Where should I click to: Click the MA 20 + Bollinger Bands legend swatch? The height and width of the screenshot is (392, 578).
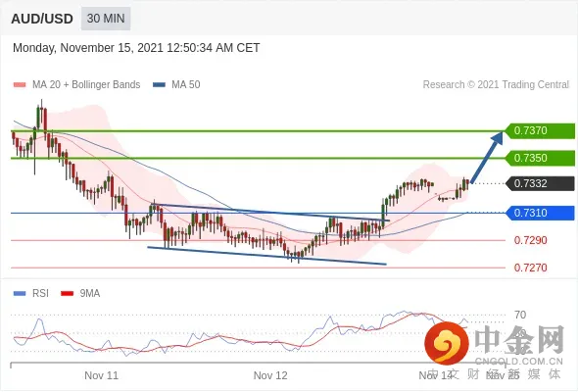(x=20, y=85)
